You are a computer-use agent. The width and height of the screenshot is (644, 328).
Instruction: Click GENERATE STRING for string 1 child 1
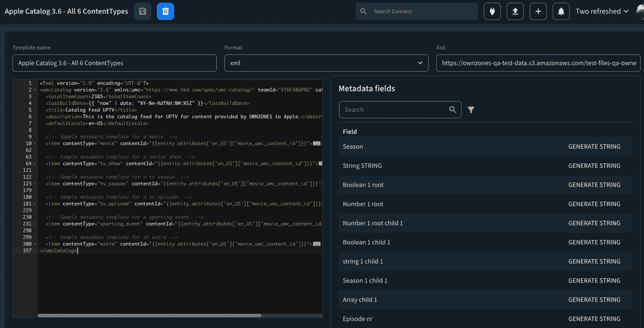pyautogui.click(x=594, y=261)
